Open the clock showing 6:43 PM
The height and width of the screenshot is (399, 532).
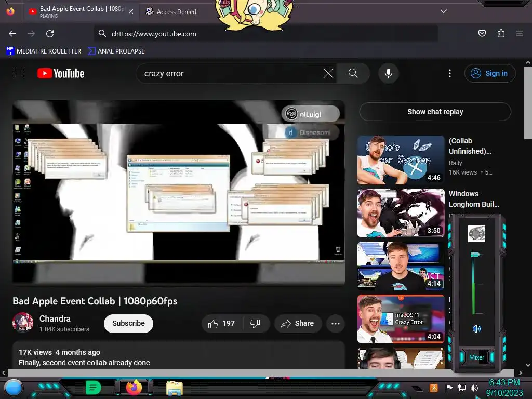(x=504, y=388)
